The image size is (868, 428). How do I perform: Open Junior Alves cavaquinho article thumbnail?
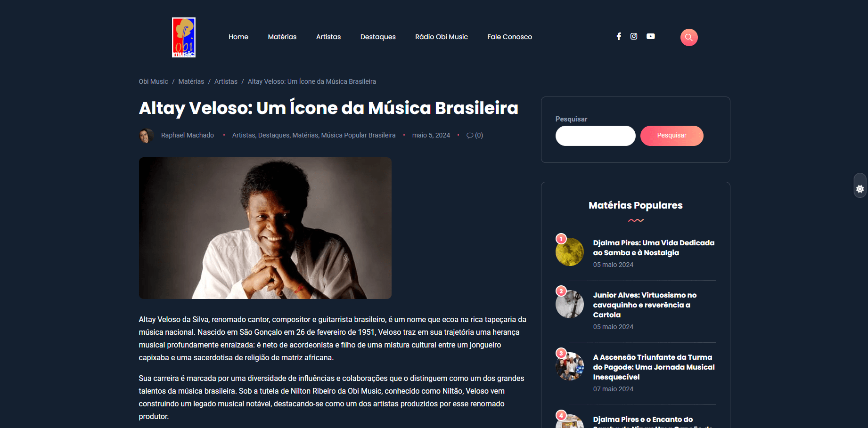click(570, 304)
